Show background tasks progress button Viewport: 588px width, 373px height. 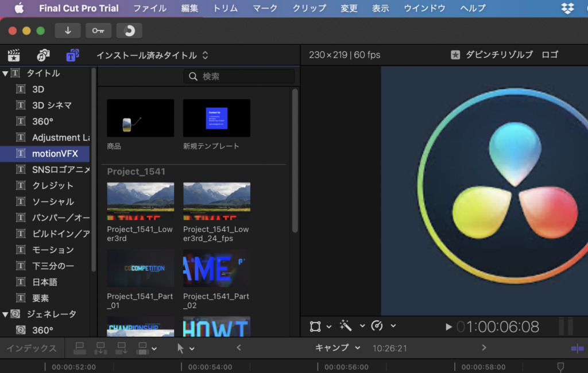pyautogui.click(x=129, y=31)
